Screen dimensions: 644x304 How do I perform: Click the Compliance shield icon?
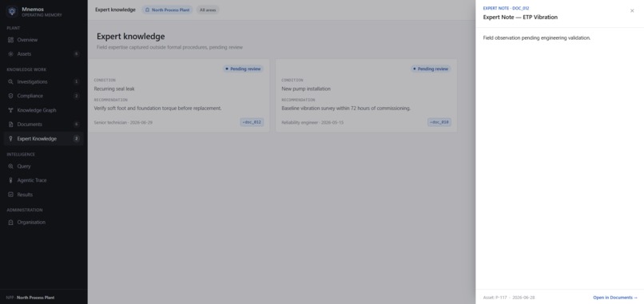tap(10, 96)
